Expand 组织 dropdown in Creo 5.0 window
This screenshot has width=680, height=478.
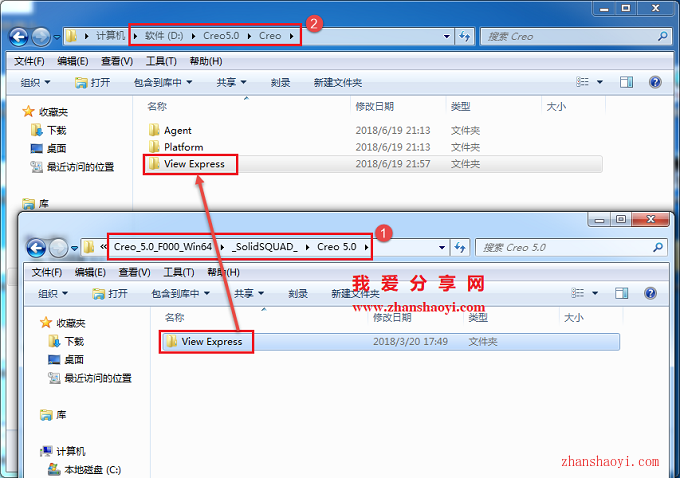[53, 294]
